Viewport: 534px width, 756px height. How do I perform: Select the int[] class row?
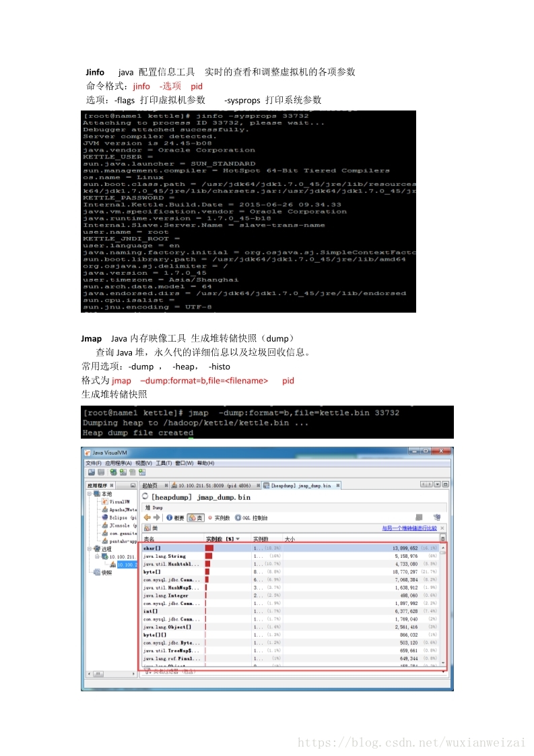pyautogui.click(x=291, y=611)
